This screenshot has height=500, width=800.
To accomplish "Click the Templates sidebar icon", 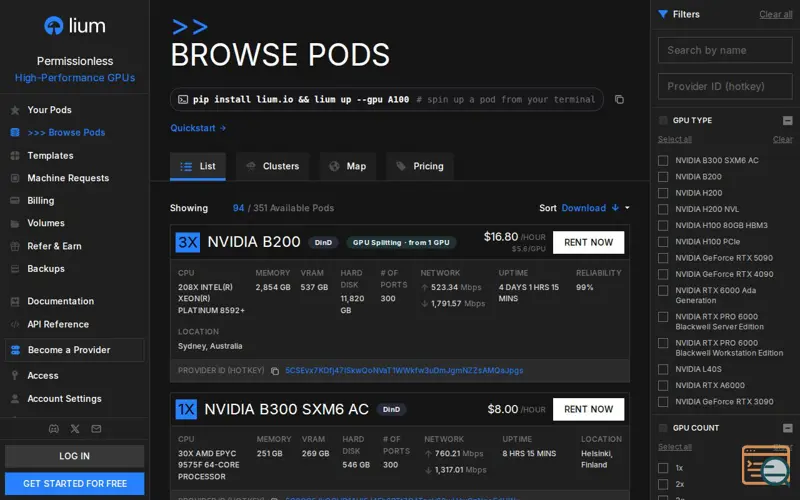I will point(15,156).
